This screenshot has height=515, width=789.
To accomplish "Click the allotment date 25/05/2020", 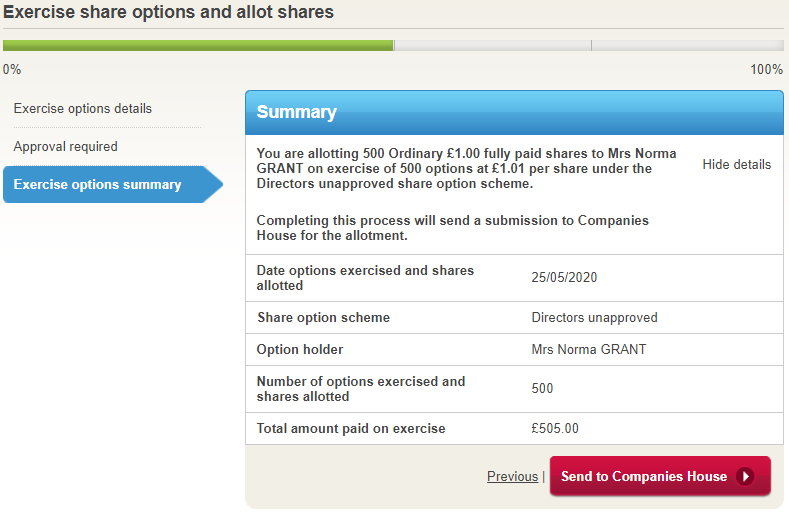I will (x=564, y=278).
